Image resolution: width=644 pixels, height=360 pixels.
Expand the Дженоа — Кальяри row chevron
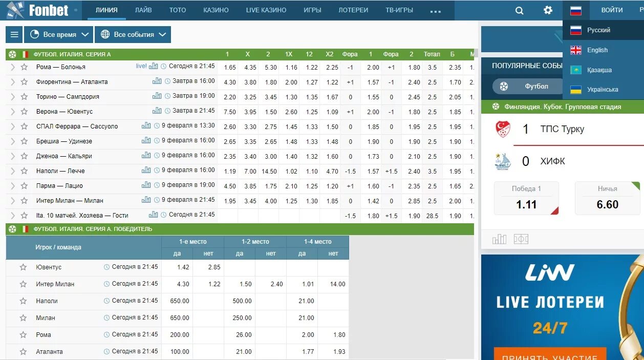coord(12,156)
